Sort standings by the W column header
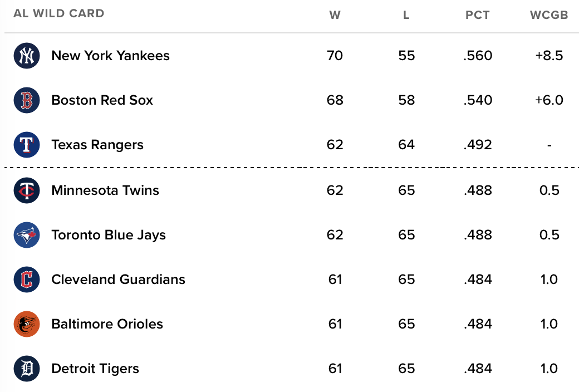 click(x=335, y=15)
